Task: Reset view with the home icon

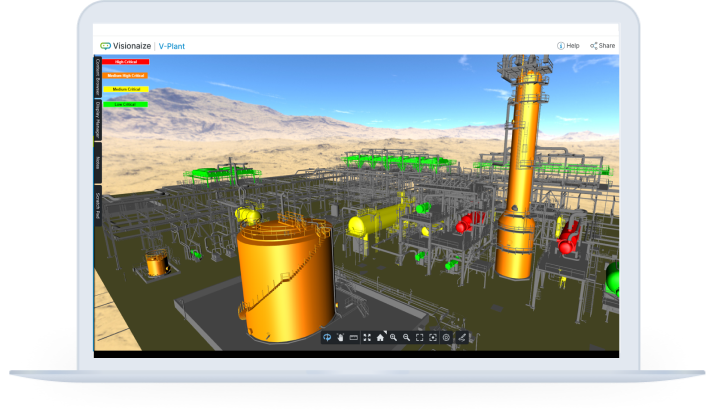Action: coord(380,338)
